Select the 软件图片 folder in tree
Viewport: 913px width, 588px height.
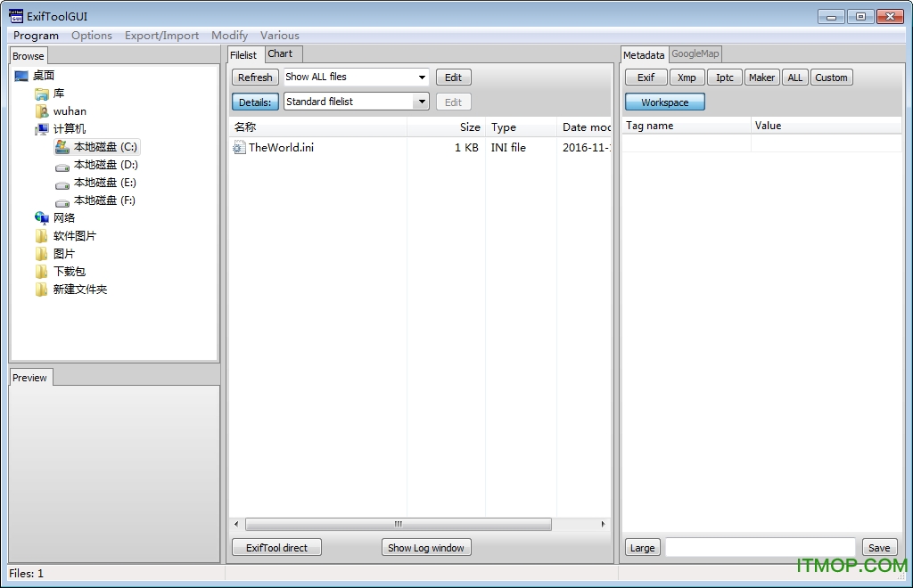click(74, 236)
